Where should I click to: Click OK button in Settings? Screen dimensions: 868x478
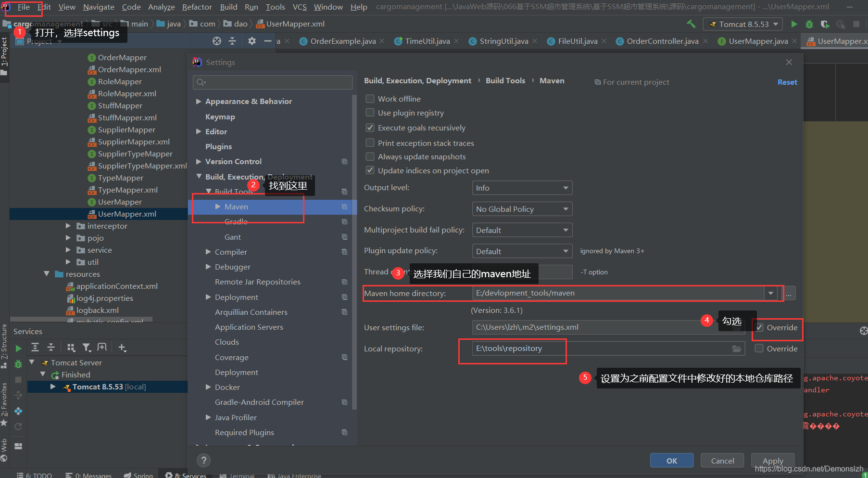[x=672, y=461]
